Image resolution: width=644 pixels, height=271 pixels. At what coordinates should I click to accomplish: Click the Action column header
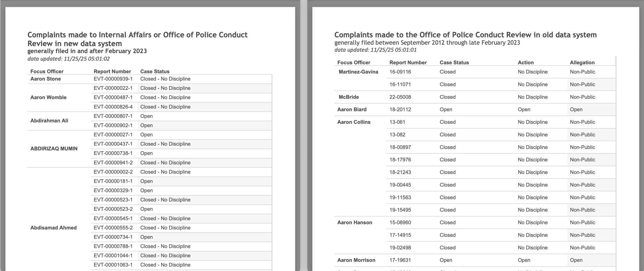tap(526, 63)
